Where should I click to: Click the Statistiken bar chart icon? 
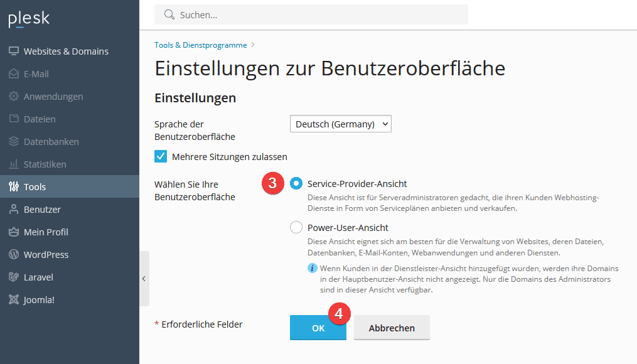coord(14,164)
